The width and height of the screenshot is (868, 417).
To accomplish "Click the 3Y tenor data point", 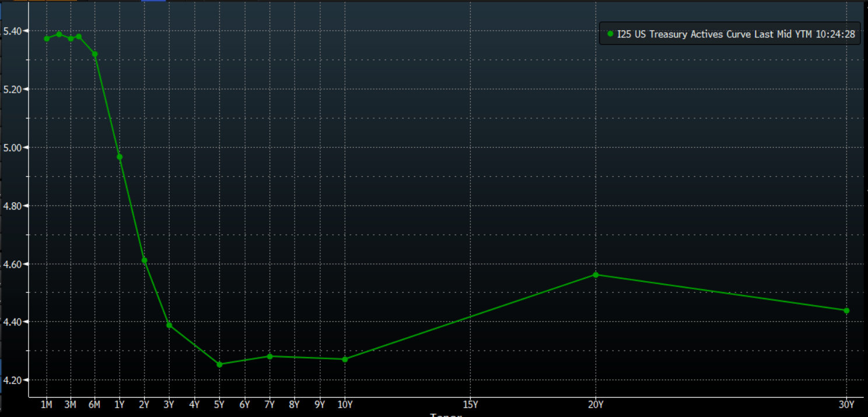I will [x=169, y=325].
